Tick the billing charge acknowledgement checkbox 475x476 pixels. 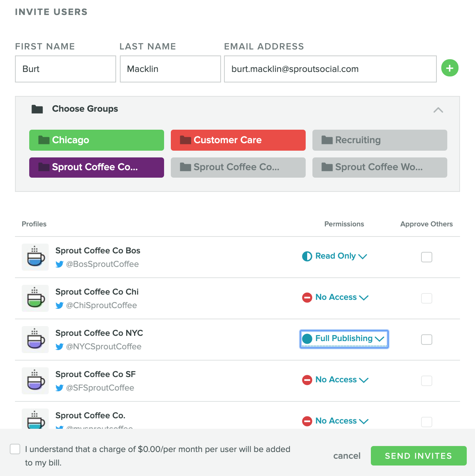click(15, 449)
